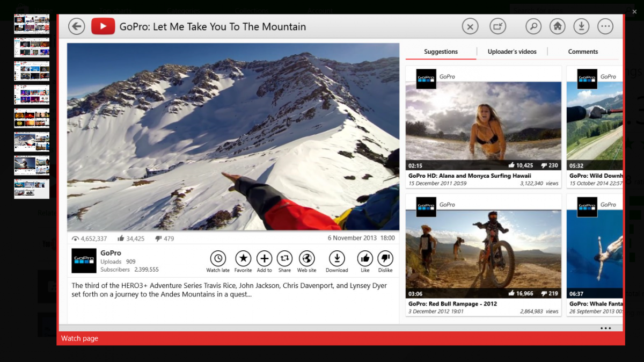Open the surfing Hawaii video thumbnail
Viewport: 644px width, 362px height.
point(484,126)
